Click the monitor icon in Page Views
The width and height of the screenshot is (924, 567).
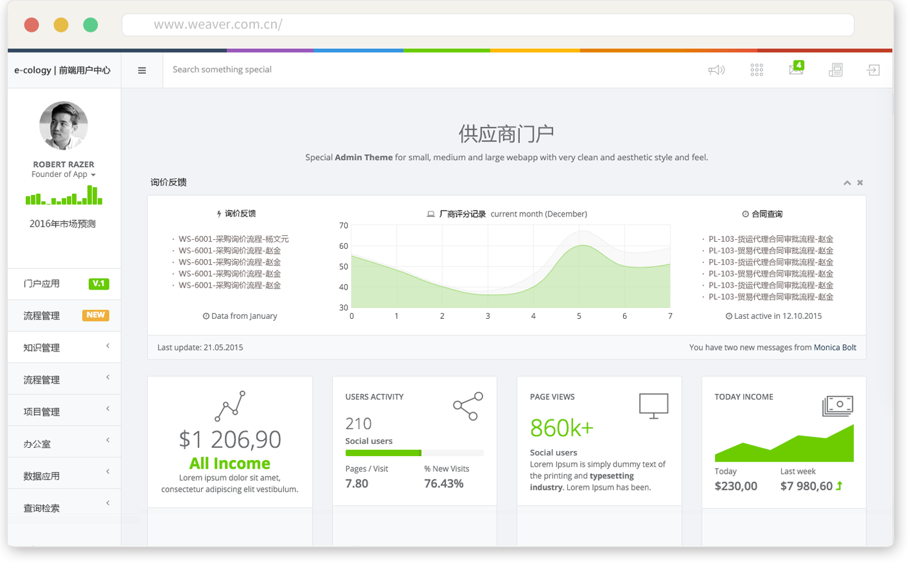pyautogui.click(x=653, y=406)
